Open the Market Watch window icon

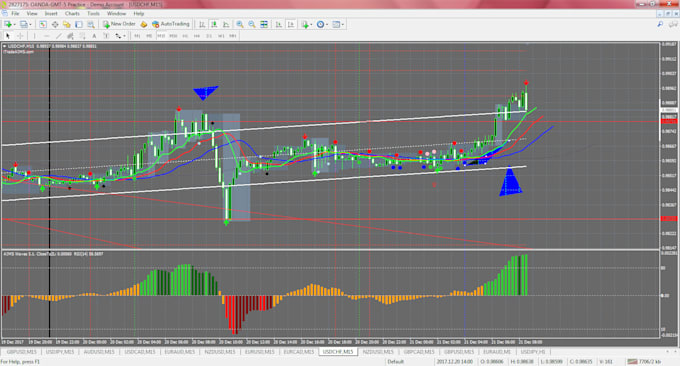coord(42,24)
